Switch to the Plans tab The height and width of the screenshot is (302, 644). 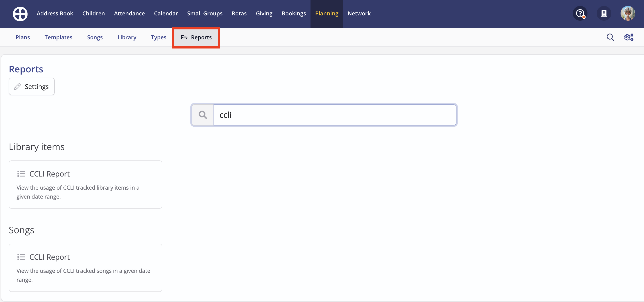pyautogui.click(x=23, y=37)
